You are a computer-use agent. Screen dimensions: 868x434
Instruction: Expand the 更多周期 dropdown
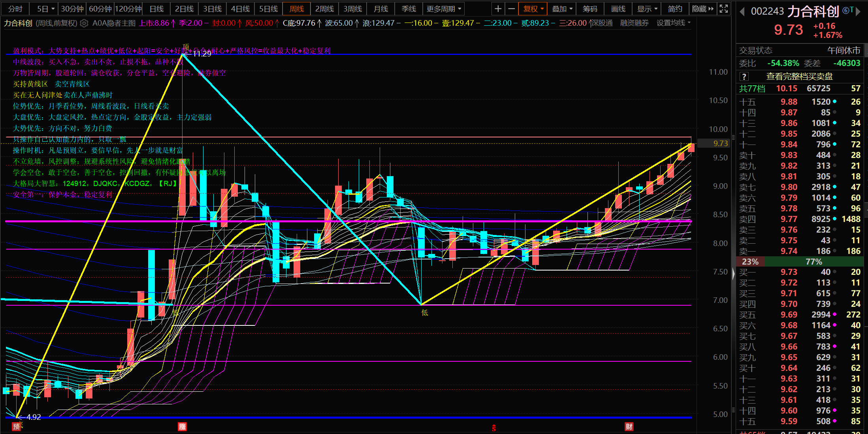[x=443, y=9]
